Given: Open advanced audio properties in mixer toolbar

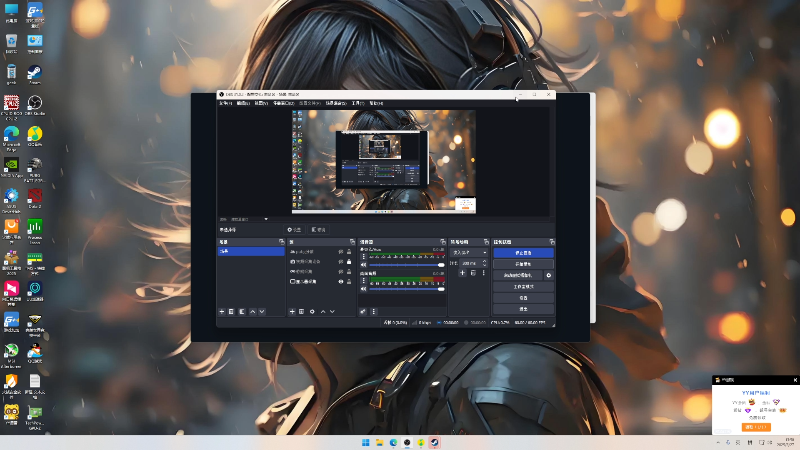Looking at the screenshot, I should 363,311.
